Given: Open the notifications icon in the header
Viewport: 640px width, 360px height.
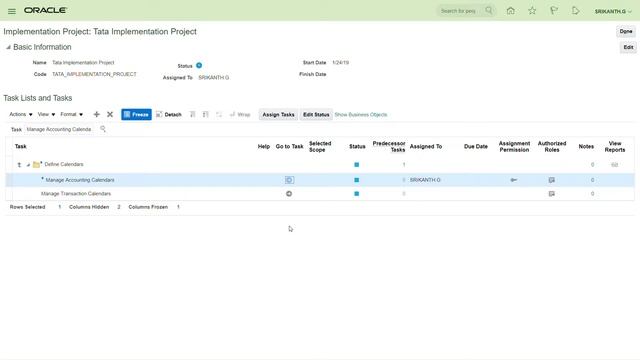Looking at the screenshot, I should click(575, 11).
